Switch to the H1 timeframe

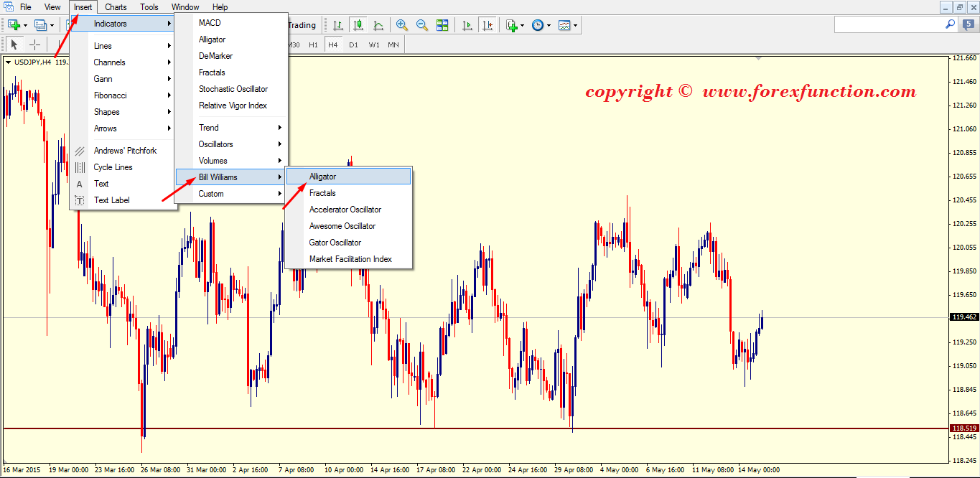313,44
